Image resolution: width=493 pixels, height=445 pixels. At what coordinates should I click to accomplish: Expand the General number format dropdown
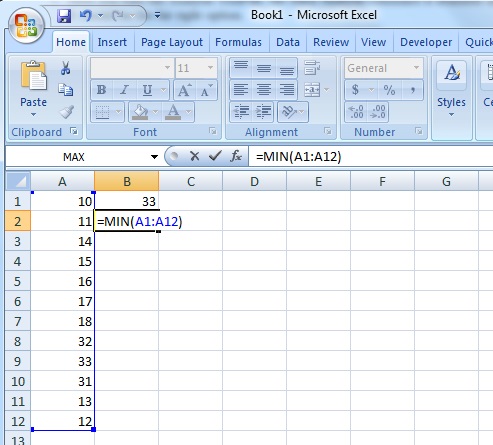(416, 68)
